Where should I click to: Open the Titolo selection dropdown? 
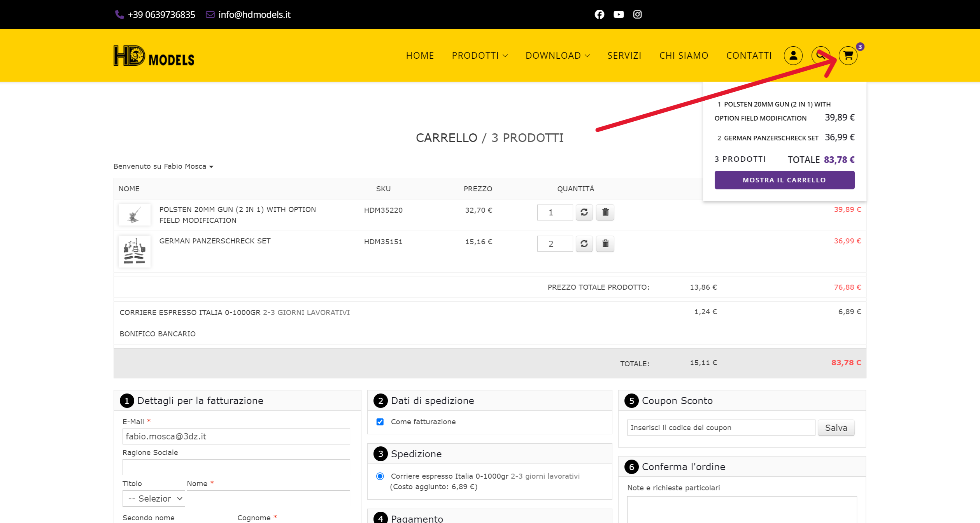(154, 499)
